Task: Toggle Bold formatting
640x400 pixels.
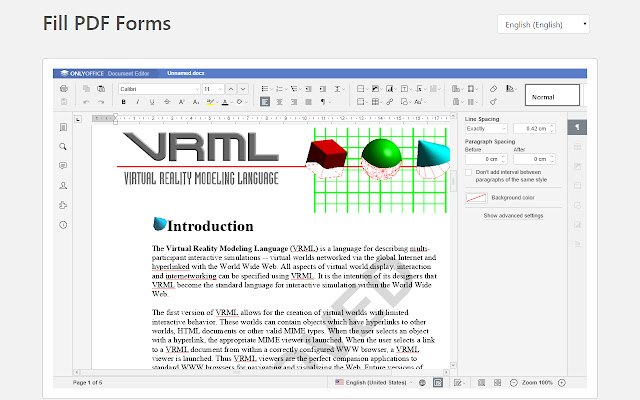Action: click(x=123, y=102)
